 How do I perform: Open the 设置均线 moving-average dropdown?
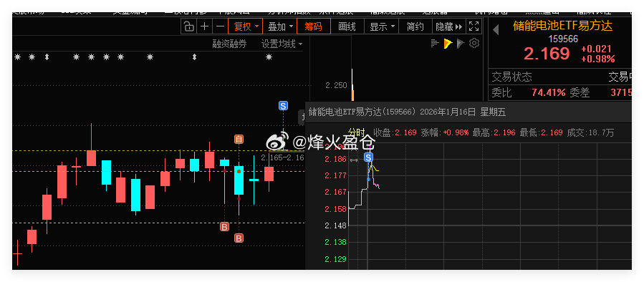[x=282, y=44]
